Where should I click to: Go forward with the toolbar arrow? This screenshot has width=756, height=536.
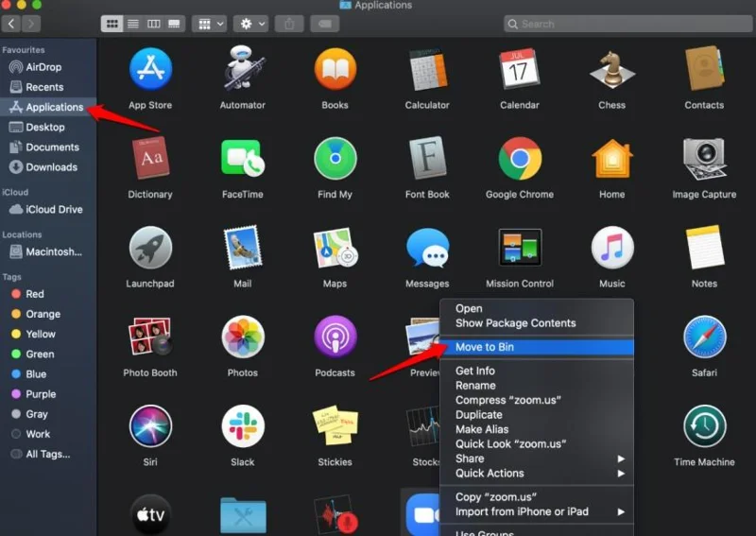31,24
